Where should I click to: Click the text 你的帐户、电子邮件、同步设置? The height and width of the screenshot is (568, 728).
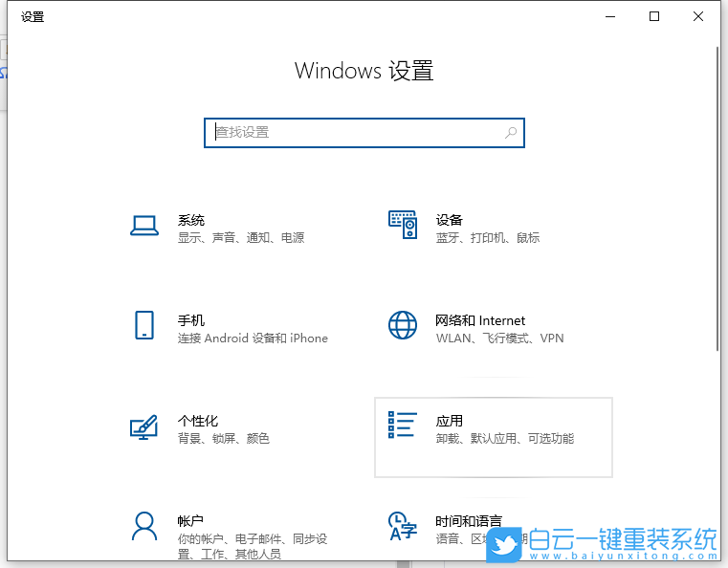pos(253,546)
